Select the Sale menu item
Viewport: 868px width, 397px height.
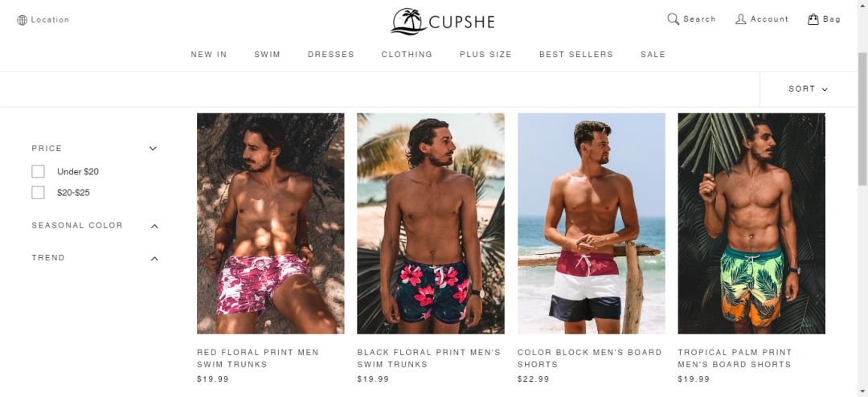[653, 55]
